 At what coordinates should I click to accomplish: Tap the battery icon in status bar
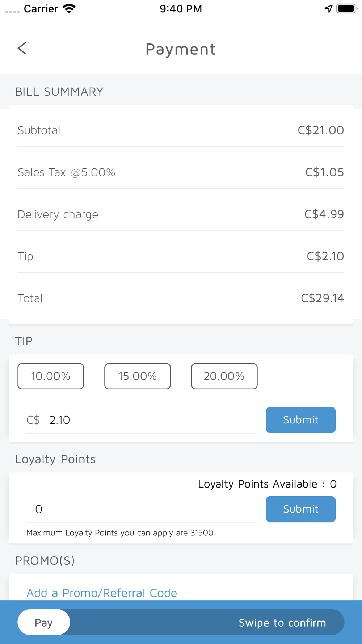(346, 8)
